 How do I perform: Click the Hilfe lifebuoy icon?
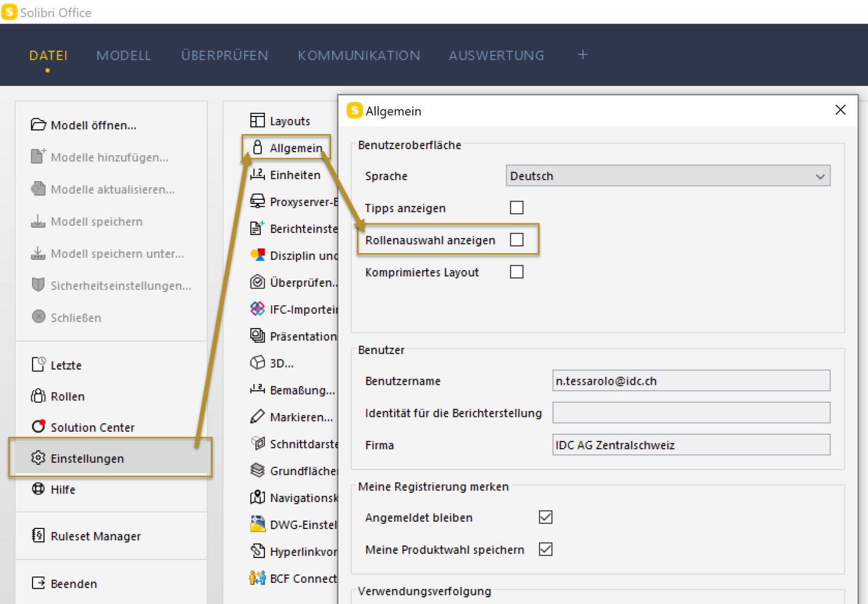point(39,489)
